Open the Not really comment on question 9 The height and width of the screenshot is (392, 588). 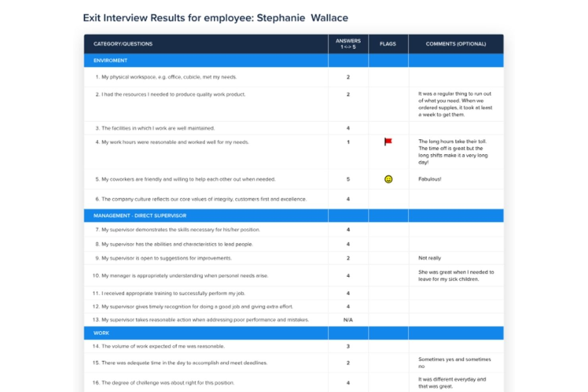(429, 258)
